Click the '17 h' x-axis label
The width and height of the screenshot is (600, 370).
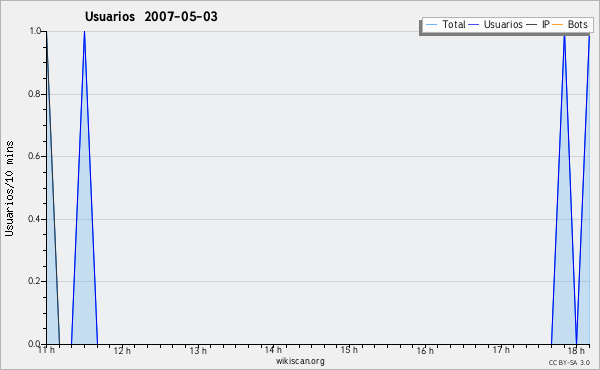click(501, 350)
